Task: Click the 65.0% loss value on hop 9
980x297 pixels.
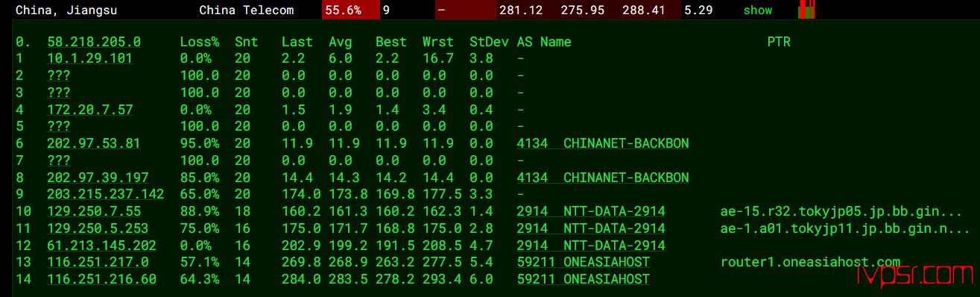Action: pos(200,194)
